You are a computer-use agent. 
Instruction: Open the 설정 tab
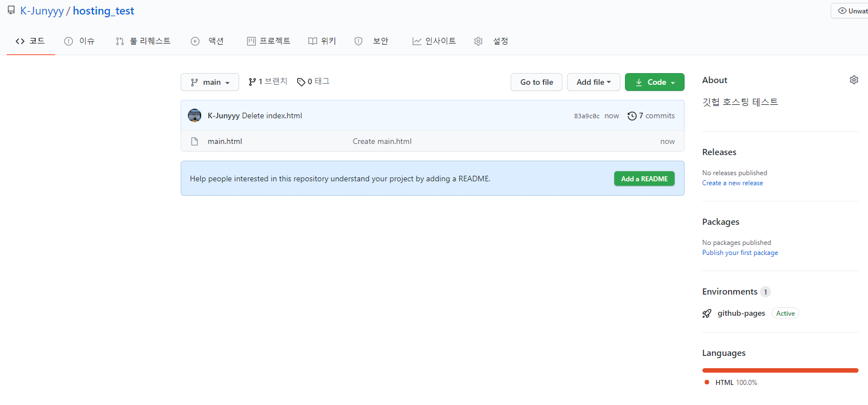(491, 41)
